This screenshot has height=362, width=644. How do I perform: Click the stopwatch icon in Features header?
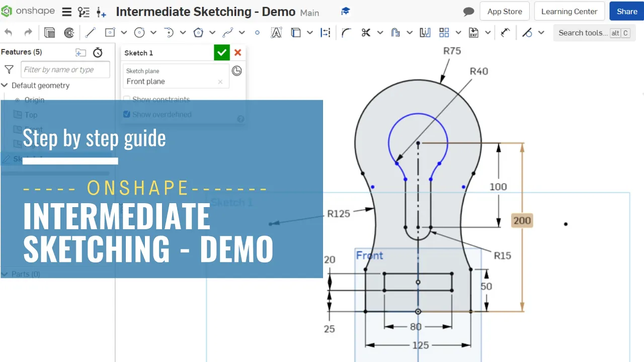98,52
